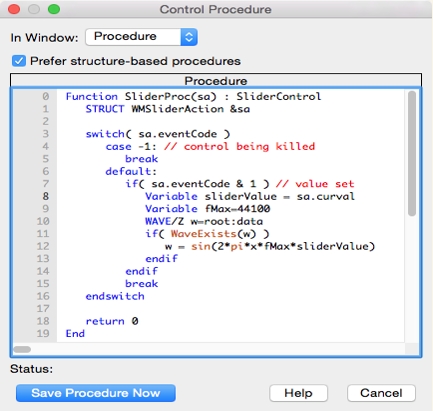This screenshot has height=411, width=433.
Task: Open the In Window Procedure dropdown
Action: point(141,37)
